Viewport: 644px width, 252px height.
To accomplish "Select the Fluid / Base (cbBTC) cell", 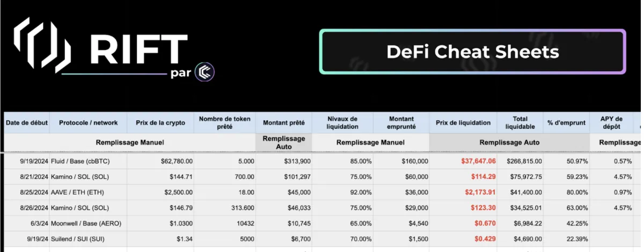I will coord(88,161).
